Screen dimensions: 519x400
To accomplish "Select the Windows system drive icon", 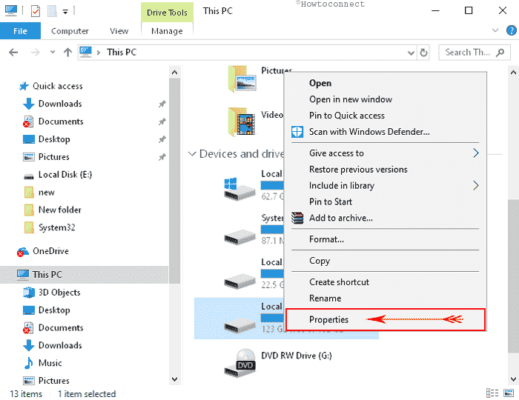I will click(240, 189).
